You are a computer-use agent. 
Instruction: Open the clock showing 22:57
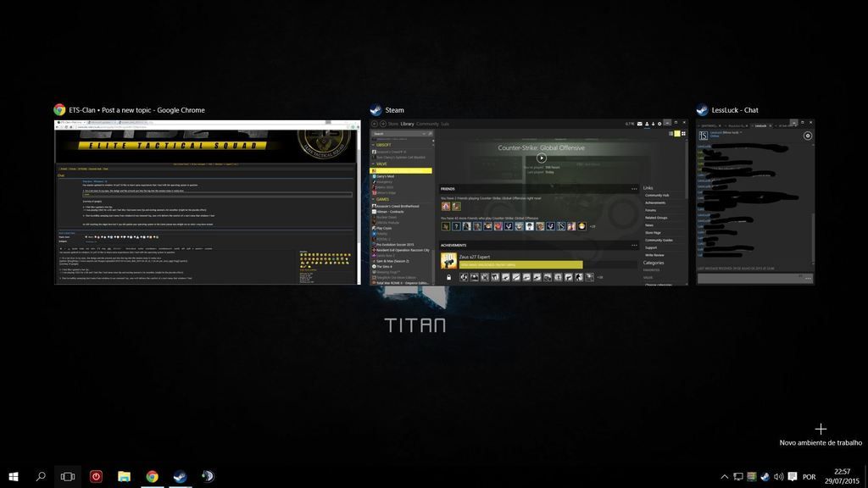842,471
